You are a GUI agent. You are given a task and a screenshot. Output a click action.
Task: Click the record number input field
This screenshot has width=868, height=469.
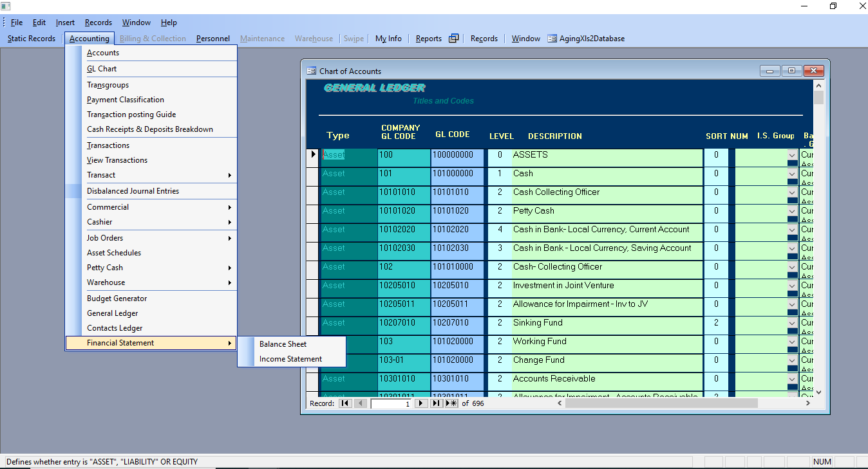391,403
